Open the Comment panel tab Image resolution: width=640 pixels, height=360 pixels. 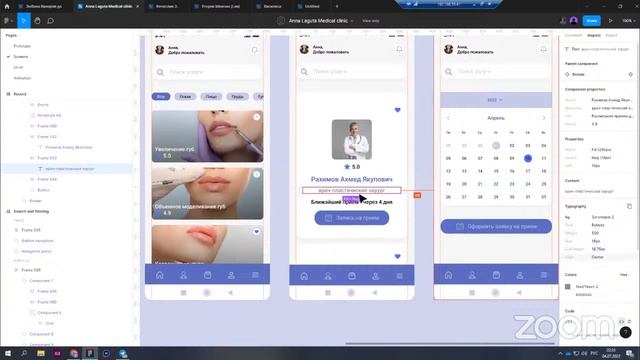tap(573, 36)
